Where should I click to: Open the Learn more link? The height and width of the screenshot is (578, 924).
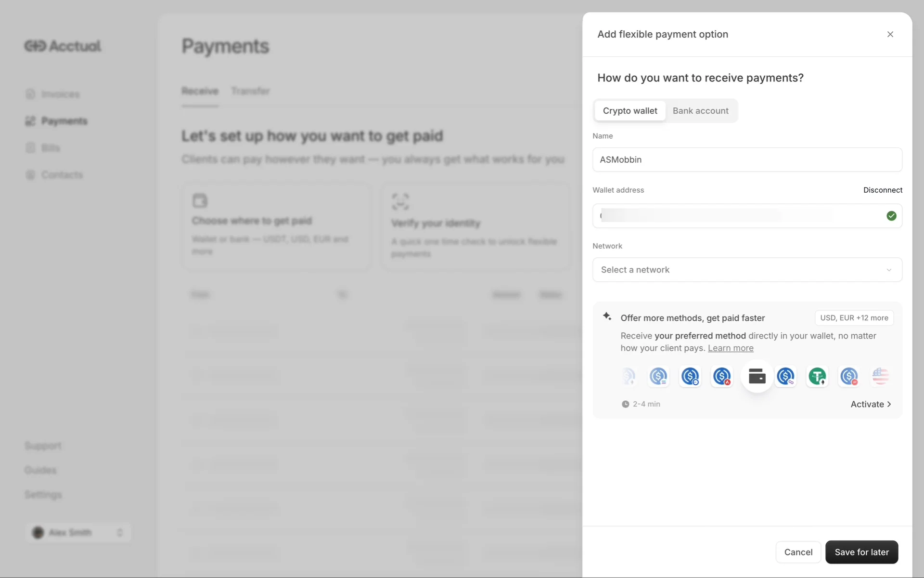tap(730, 348)
